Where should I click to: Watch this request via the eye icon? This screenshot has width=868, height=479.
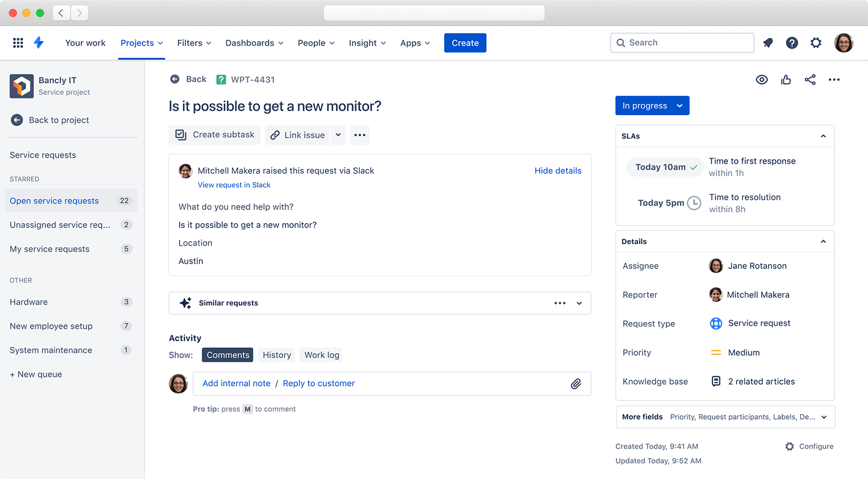click(x=762, y=80)
